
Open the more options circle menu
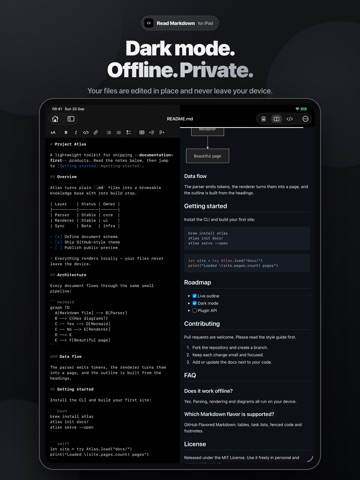tap(305, 119)
